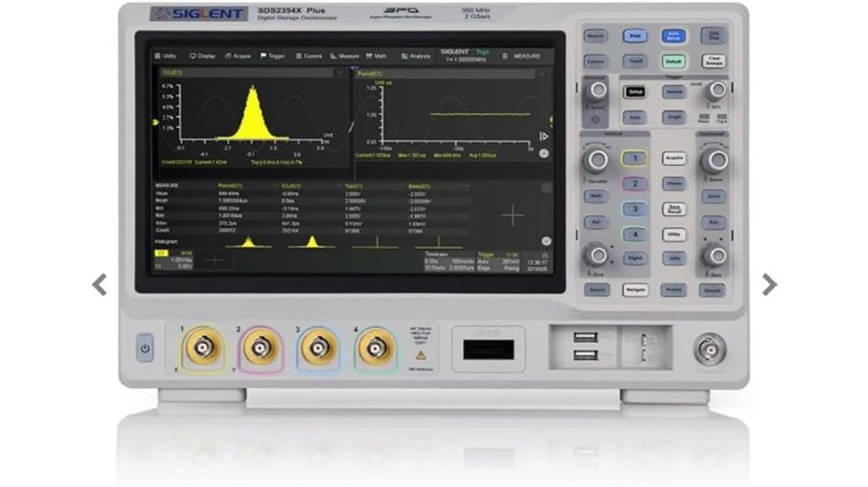
Task: Select the channel 1 BNC input connector
Action: [x=205, y=346]
